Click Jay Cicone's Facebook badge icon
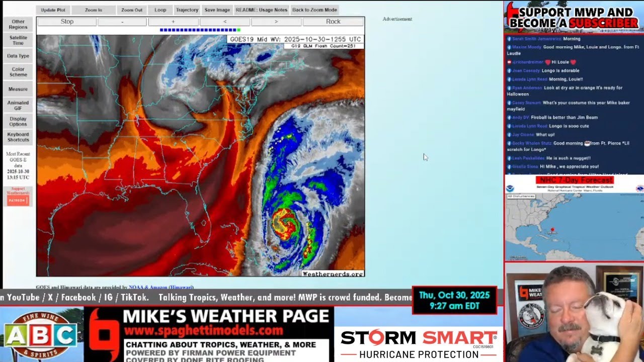This screenshot has height=362, width=644. point(509,135)
